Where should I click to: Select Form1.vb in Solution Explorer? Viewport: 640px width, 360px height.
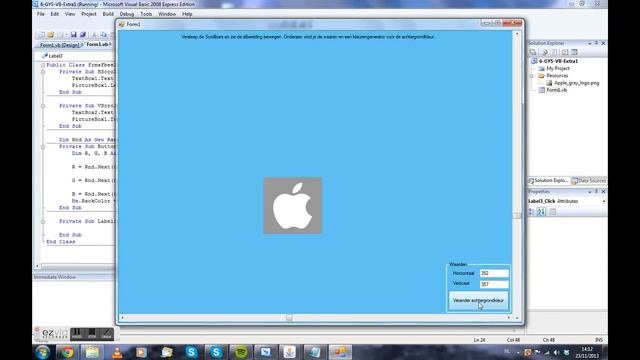(x=556, y=90)
